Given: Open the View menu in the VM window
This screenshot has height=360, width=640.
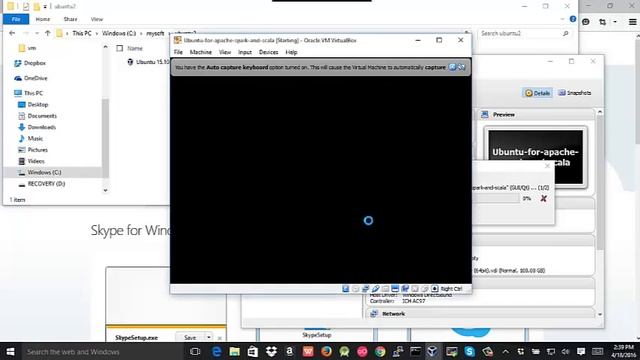Looking at the screenshot, I should click(x=225, y=52).
